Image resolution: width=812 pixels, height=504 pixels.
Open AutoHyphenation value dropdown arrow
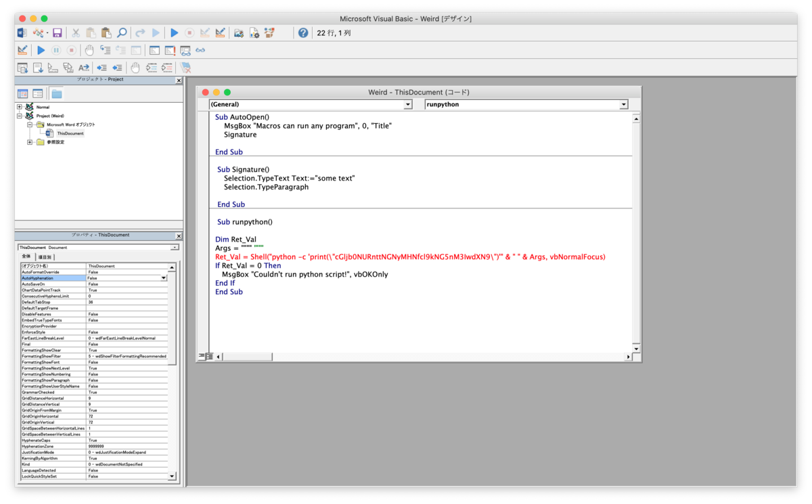coord(163,278)
